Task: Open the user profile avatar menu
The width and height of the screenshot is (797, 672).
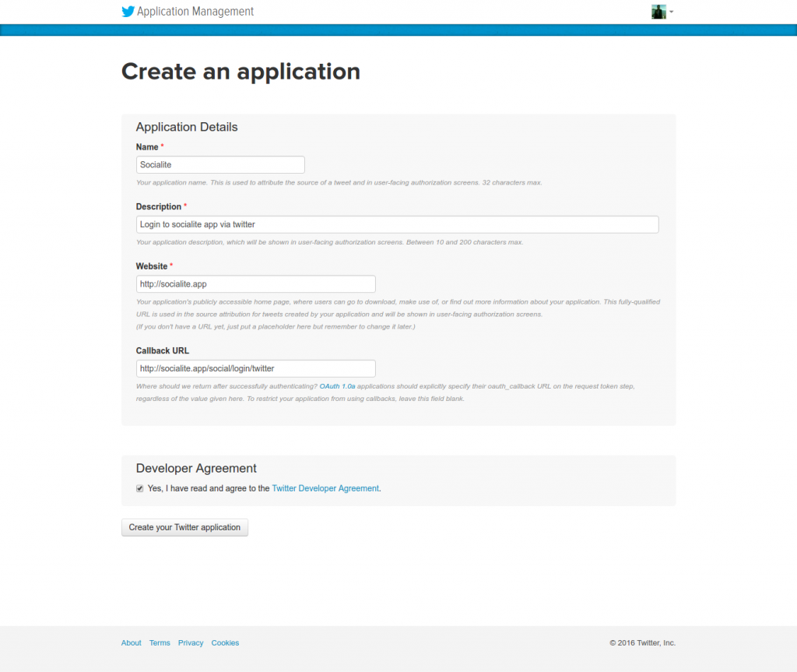Action: point(658,12)
